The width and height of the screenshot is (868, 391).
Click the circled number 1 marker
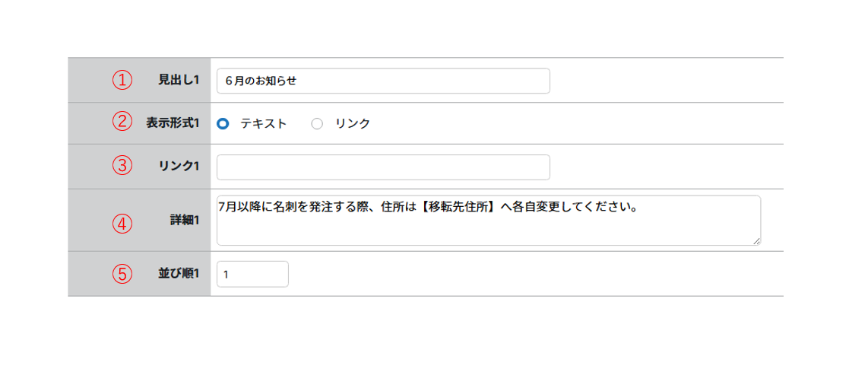pyautogui.click(x=122, y=80)
